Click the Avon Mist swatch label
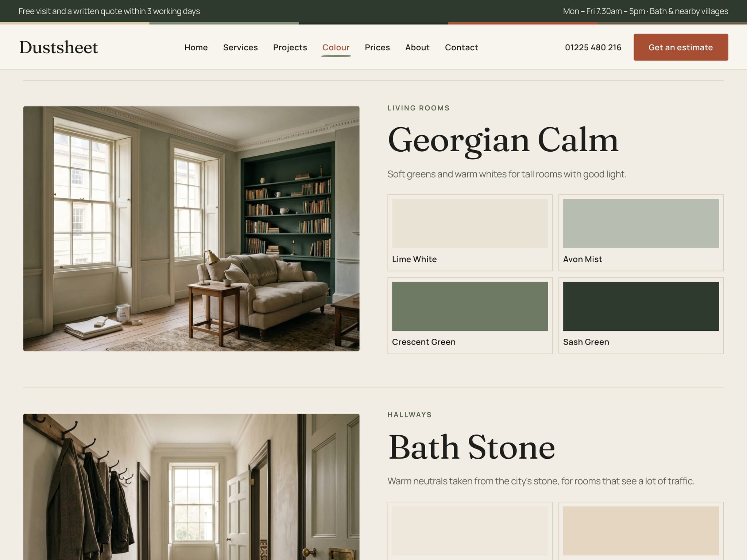This screenshot has width=747, height=560. coord(582,259)
